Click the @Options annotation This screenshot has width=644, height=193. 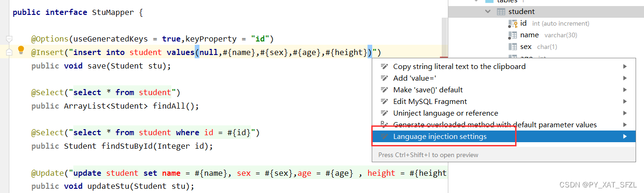point(50,39)
